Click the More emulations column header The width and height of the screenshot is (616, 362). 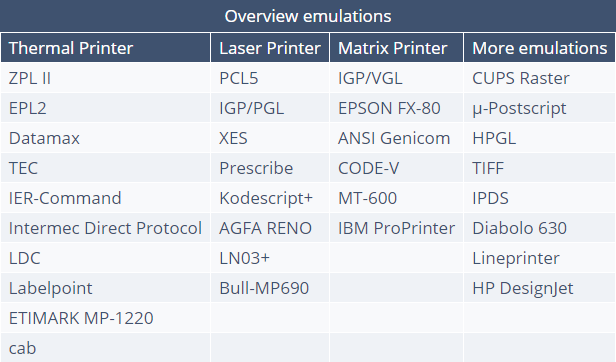539,48
